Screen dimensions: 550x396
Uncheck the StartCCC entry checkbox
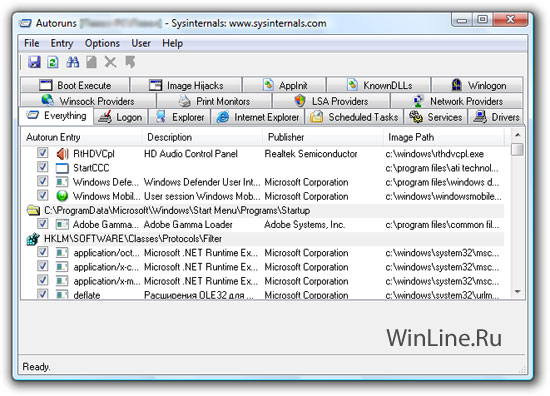(42, 167)
